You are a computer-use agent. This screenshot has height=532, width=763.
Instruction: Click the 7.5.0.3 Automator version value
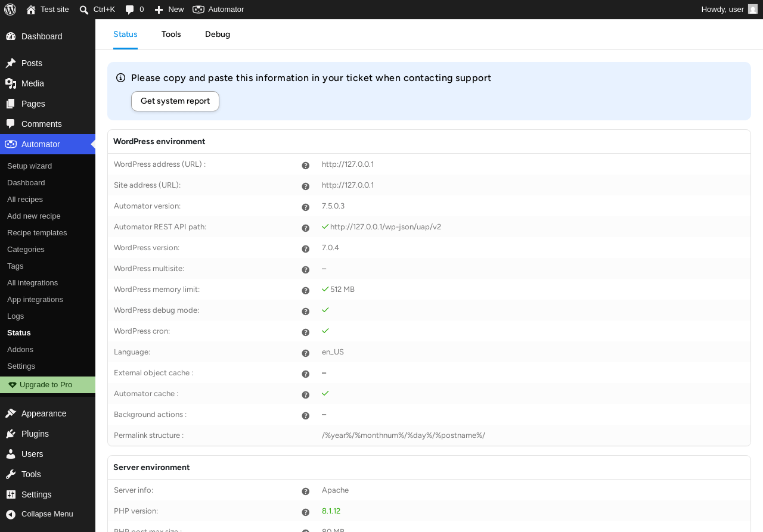click(x=333, y=206)
